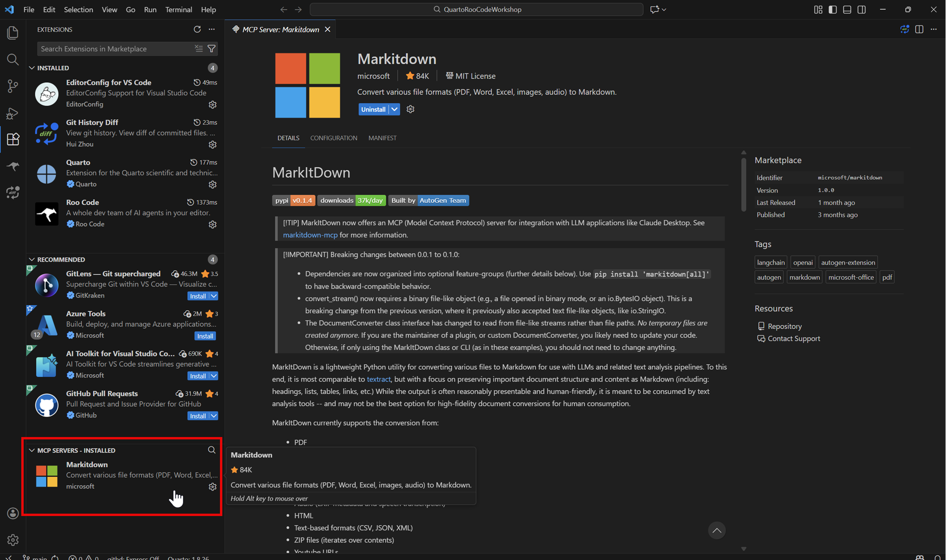The height and width of the screenshot is (560, 946).
Task: Open Source Control in activity bar
Action: [x=13, y=86]
